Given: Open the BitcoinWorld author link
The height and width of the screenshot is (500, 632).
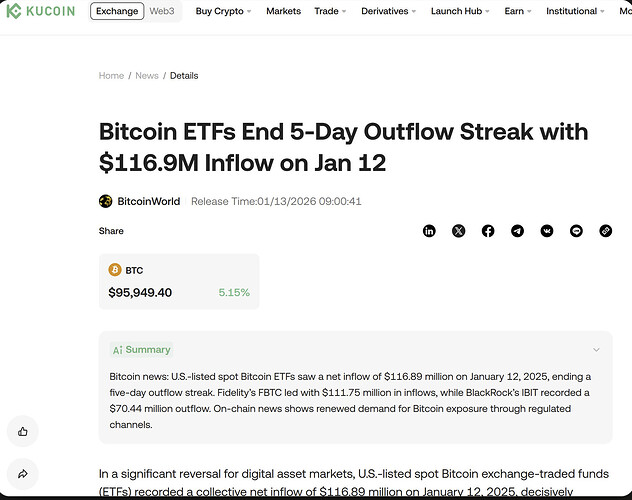Looking at the screenshot, I should tap(148, 201).
